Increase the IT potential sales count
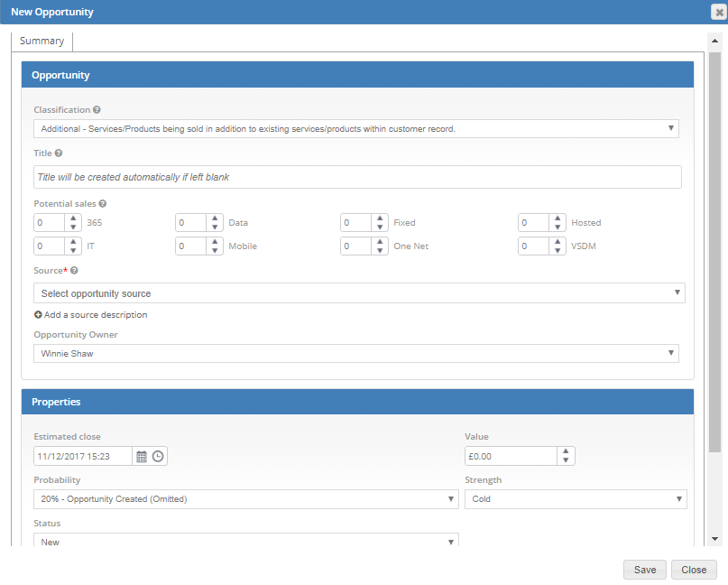 pos(73,242)
